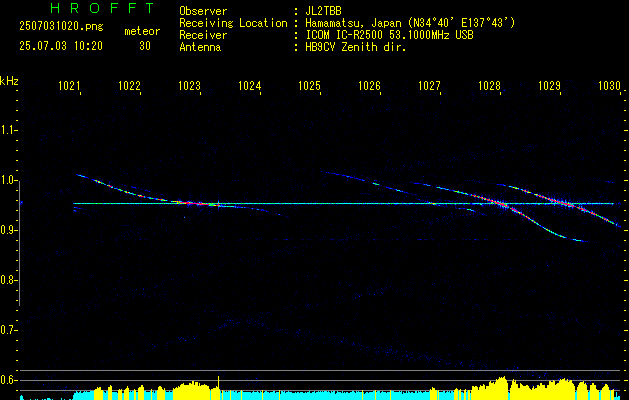Click the kHz axis unit label
This screenshot has height=400, width=629.
9,82
